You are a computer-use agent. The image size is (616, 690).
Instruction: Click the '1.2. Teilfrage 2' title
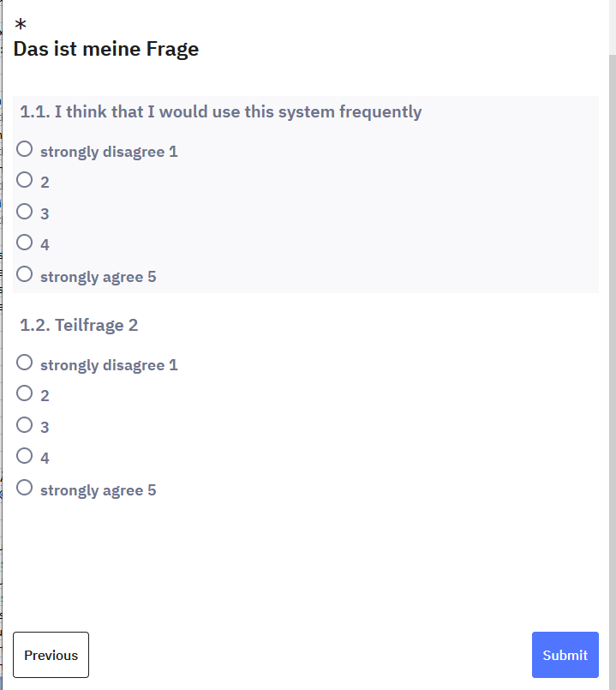[79, 325]
